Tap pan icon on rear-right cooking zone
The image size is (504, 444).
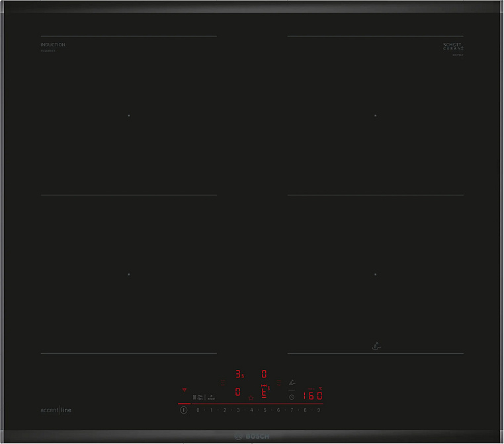(377, 346)
